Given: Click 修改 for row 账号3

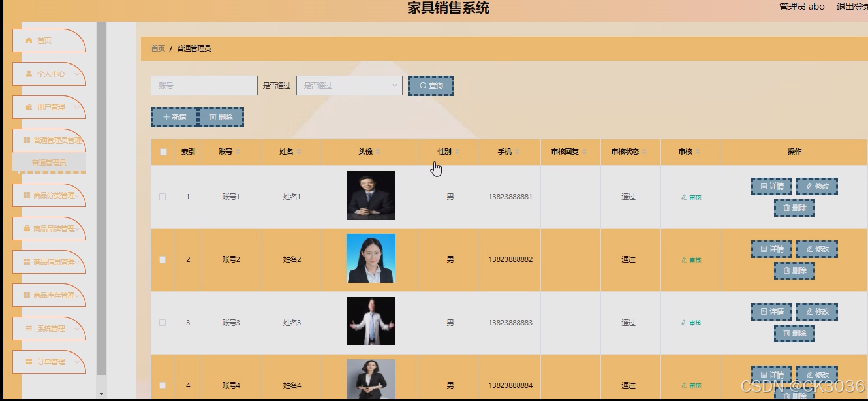Looking at the screenshot, I should pyautogui.click(x=817, y=312).
